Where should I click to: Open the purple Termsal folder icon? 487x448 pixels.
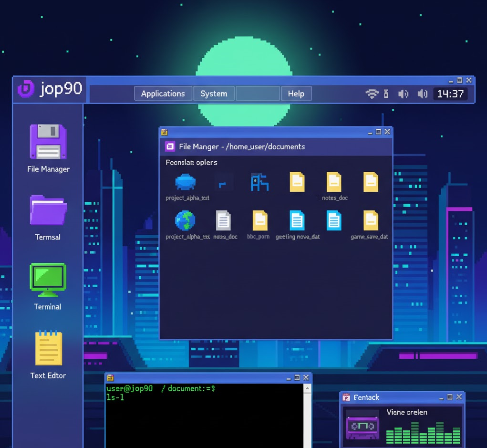tap(48, 210)
